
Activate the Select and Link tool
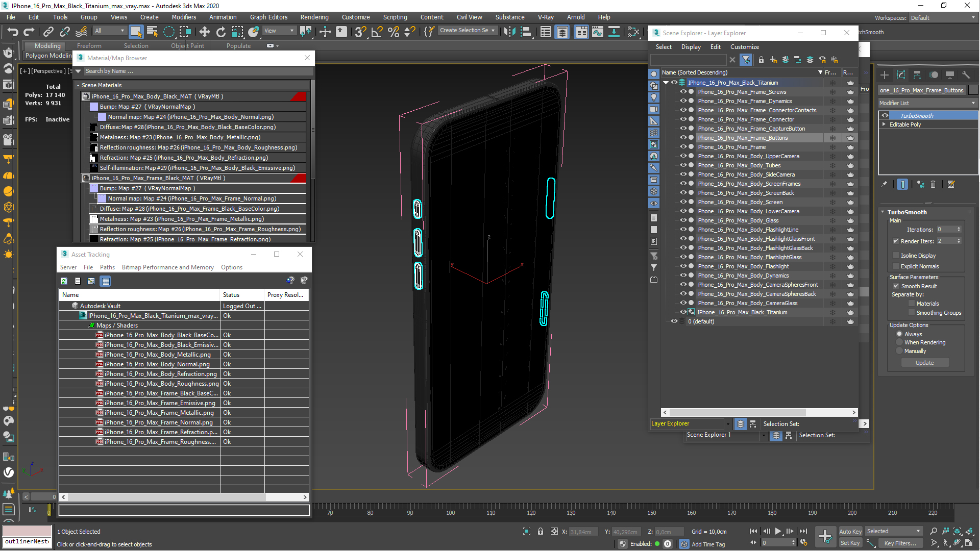pyautogui.click(x=48, y=32)
